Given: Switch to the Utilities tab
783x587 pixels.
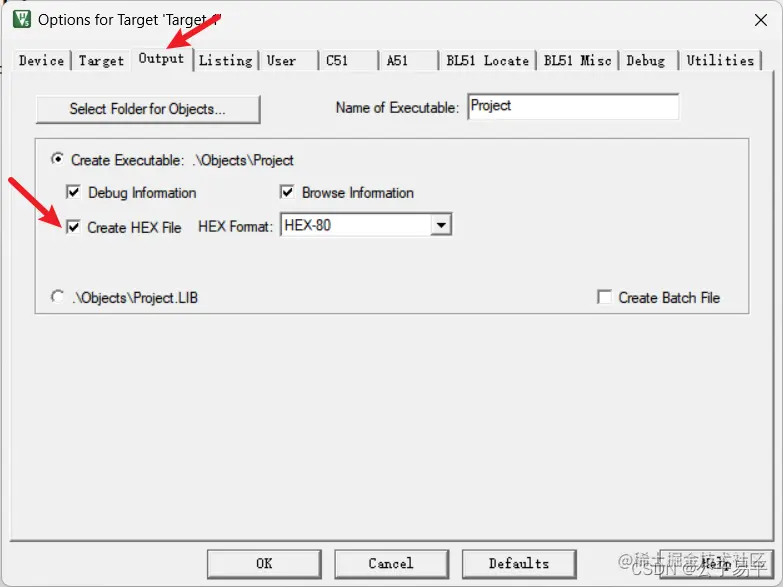Looking at the screenshot, I should [x=720, y=60].
